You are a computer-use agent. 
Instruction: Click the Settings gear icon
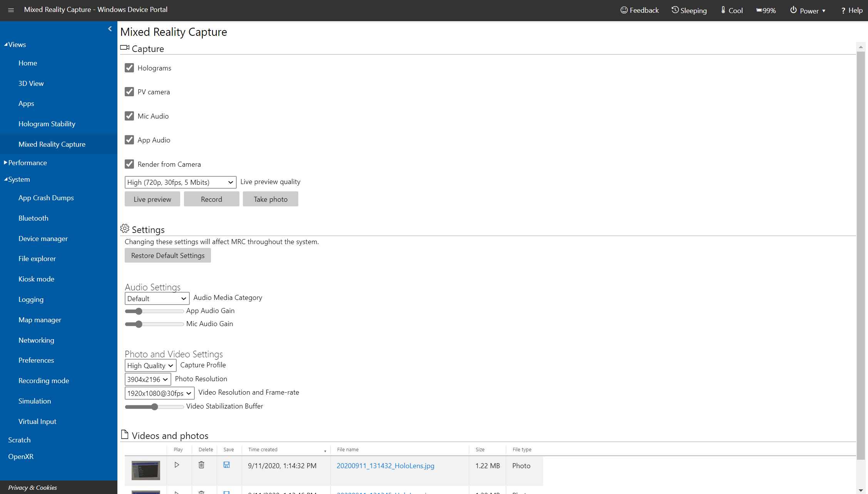click(x=125, y=228)
